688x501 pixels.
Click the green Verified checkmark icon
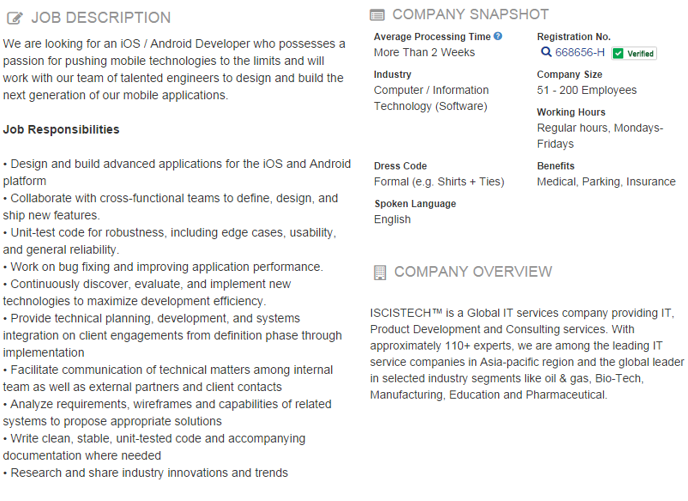pyautogui.click(x=618, y=54)
